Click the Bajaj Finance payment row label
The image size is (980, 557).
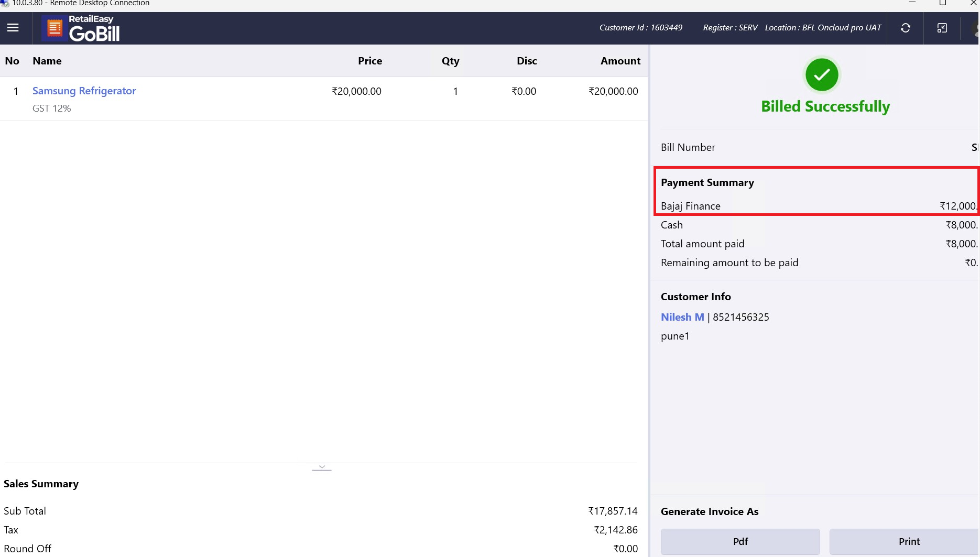click(x=691, y=206)
